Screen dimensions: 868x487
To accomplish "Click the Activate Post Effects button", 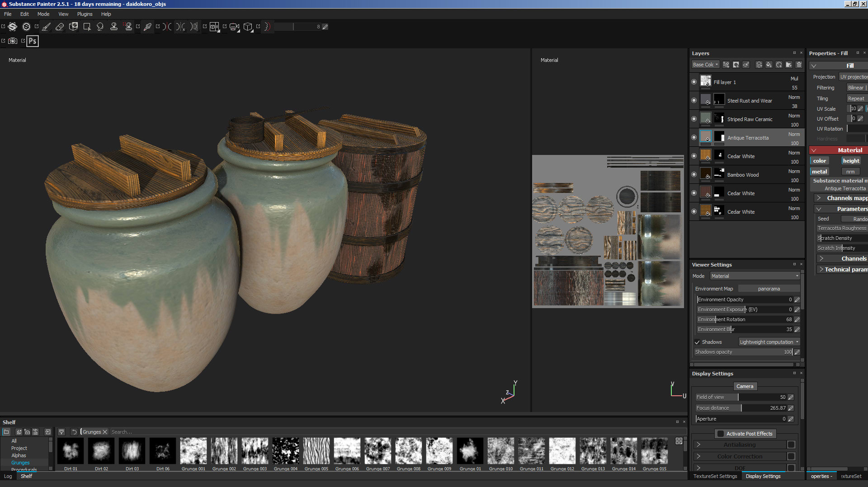I will (x=745, y=434).
